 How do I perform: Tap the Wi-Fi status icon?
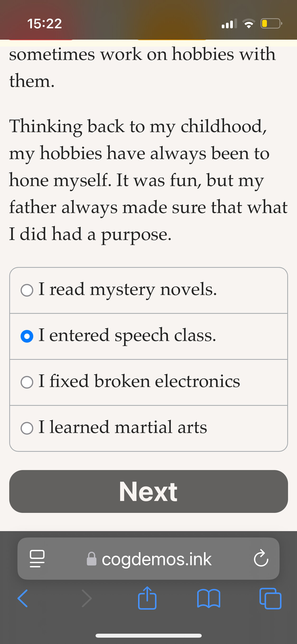(249, 24)
